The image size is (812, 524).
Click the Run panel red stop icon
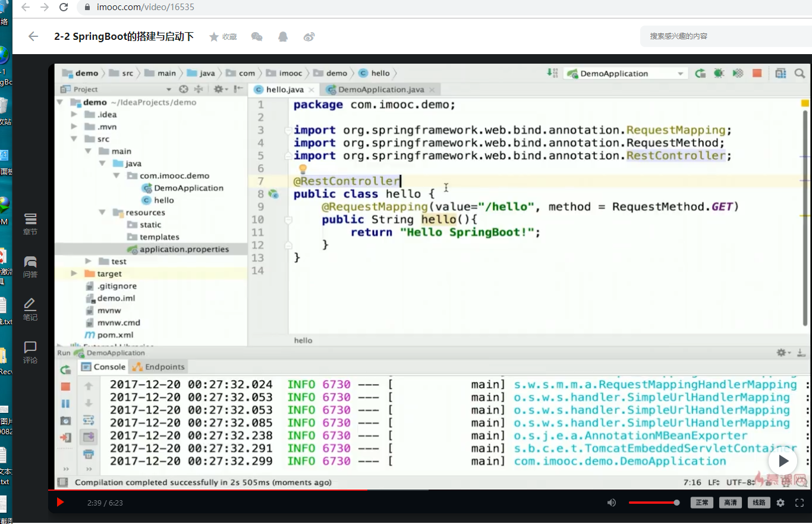[65, 387]
